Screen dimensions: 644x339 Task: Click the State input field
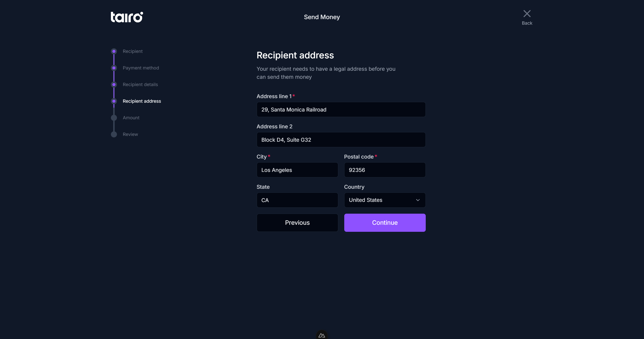pyautogui.click(x=297, y=200)
